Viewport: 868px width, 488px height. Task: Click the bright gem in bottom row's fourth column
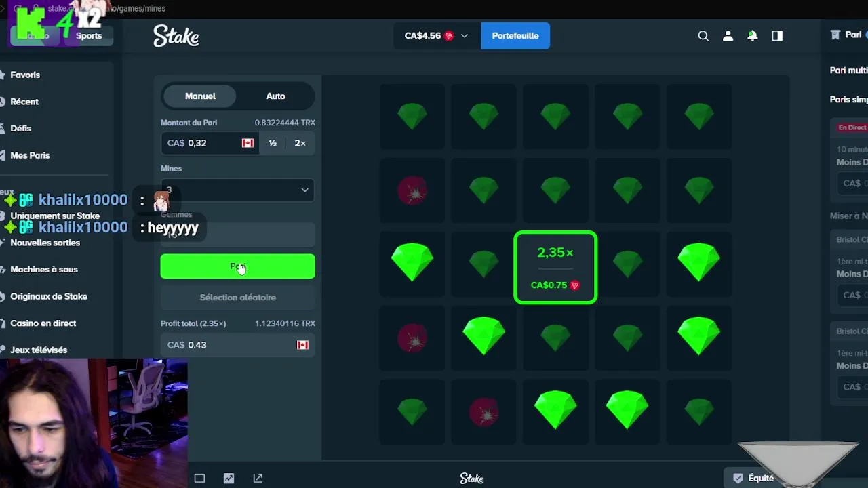pyautogui.click(x=627, y=411)
